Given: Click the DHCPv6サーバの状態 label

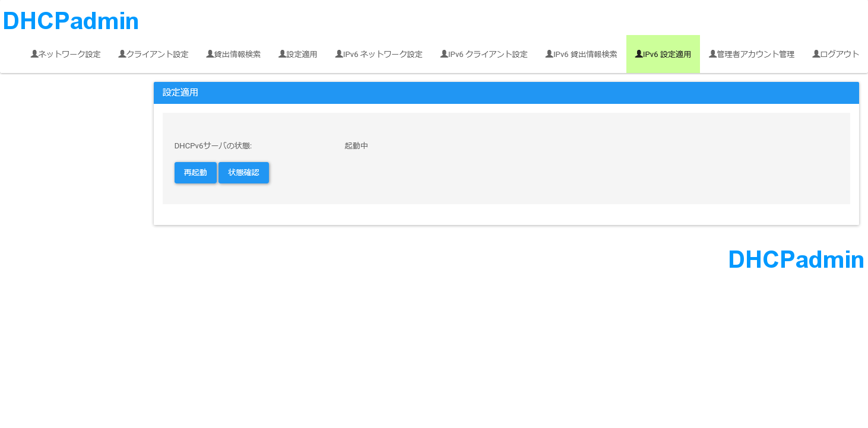Looking at the screenshot, I should [x=213, y=145].
